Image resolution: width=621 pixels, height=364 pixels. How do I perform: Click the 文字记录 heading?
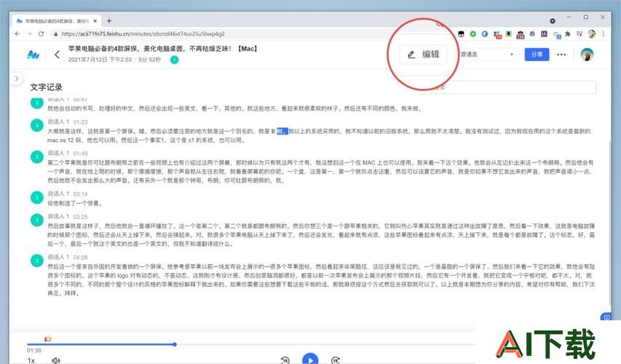pos(46,87)
